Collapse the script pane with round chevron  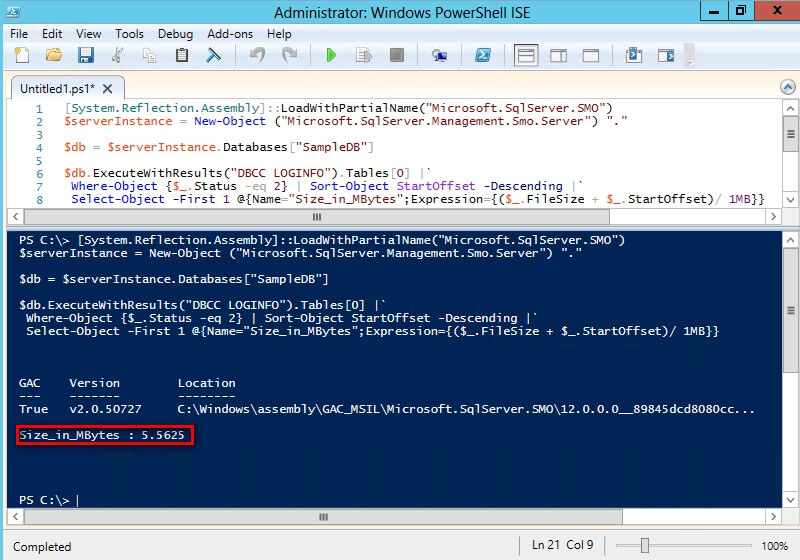pos(788,87)
